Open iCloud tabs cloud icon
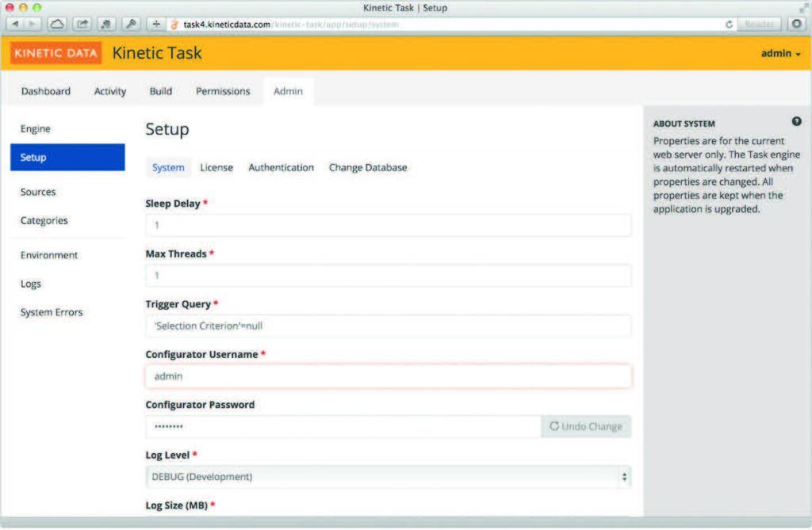The height and width of the screenshot is (530, 812). pos(58,24)
